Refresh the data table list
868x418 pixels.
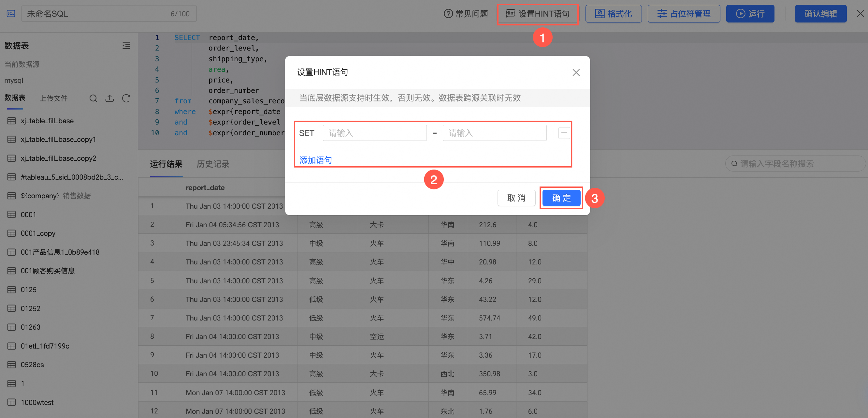pyautogui.click(x=126, y=98)
